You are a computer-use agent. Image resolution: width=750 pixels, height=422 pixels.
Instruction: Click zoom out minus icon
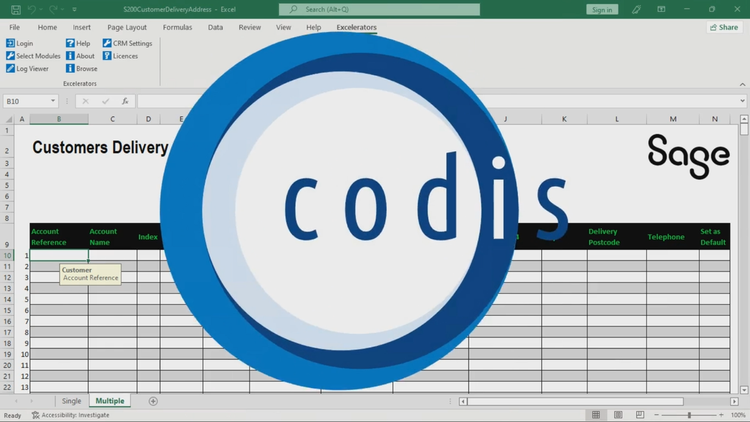point(657,415)
